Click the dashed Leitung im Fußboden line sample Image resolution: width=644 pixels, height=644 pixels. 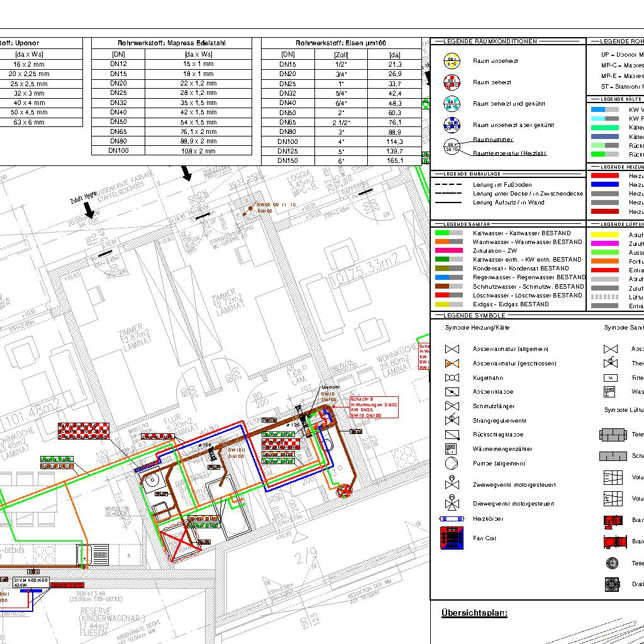pyautogui.click(x=448, y=185)
